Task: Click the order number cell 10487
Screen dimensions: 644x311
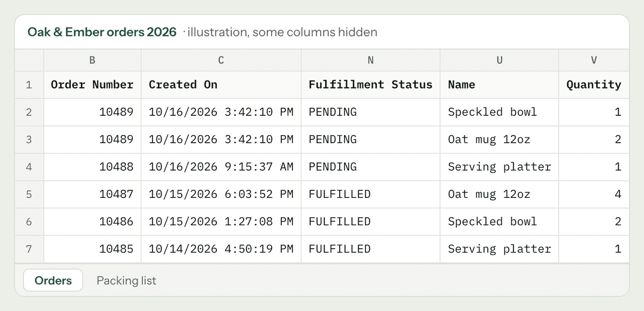Action: pyautogui.click(x=92, y=194)
